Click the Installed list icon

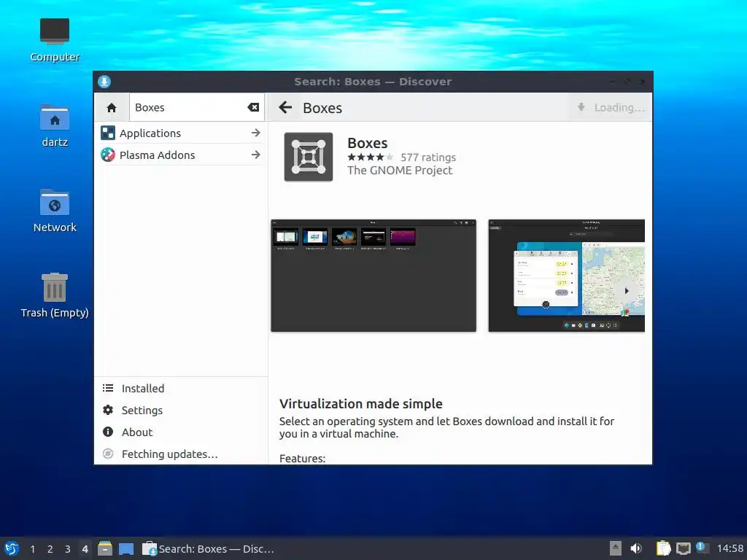[108, 388]
